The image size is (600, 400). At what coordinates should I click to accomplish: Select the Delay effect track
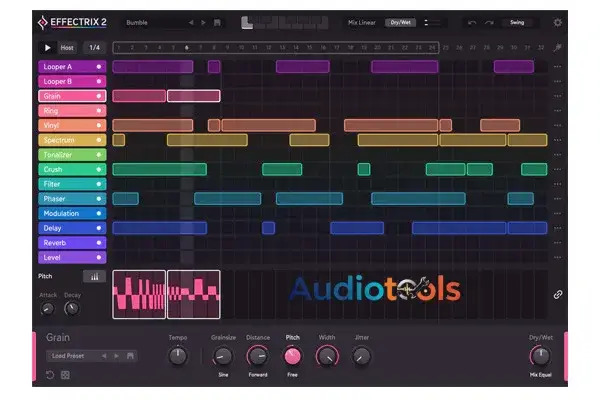click(72, 228)
